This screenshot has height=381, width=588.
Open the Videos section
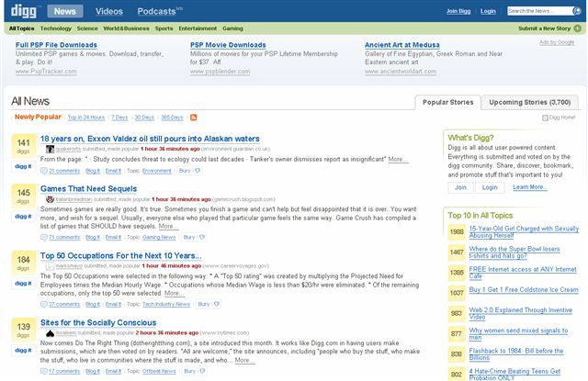pyautogui.click(x=109, y=12)
